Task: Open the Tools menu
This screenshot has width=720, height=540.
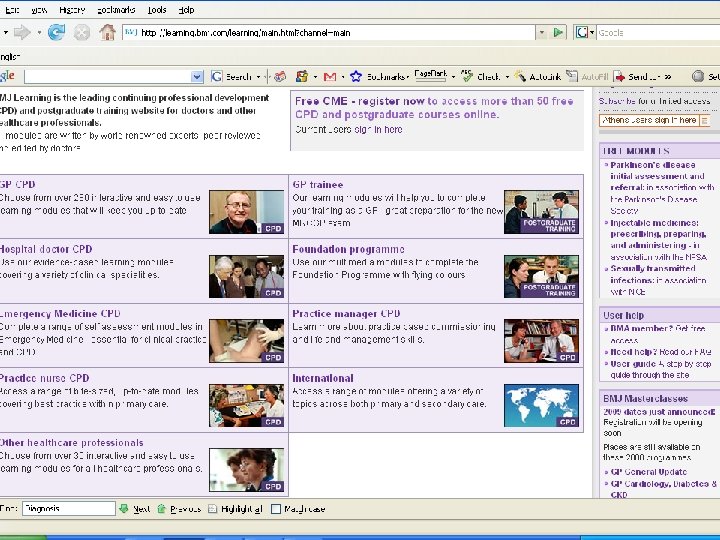Action: pos(157,10)
